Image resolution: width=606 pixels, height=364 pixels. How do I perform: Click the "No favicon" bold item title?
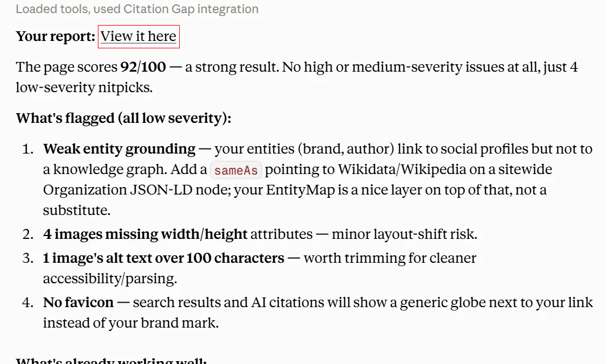79,302
